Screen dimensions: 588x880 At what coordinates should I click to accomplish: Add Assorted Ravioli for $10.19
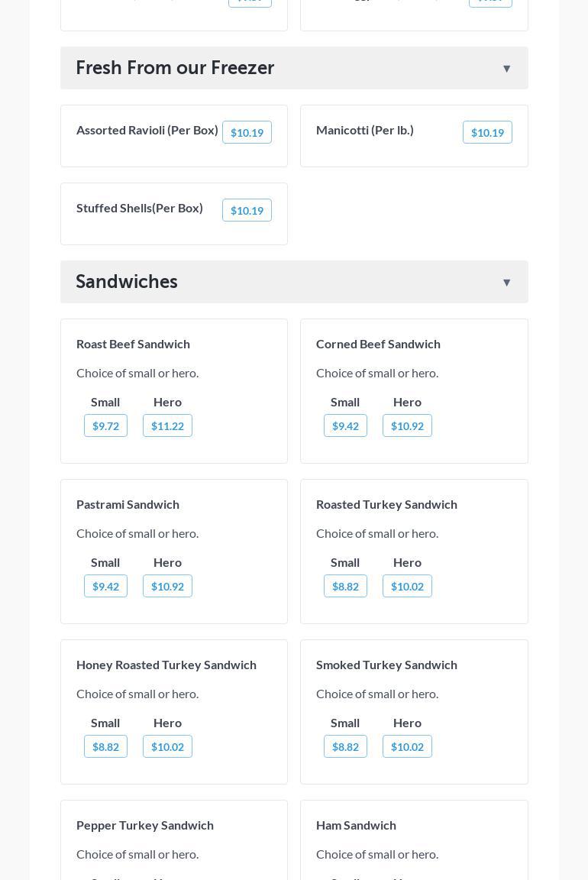pyautogui.click(x=247, y=133)
